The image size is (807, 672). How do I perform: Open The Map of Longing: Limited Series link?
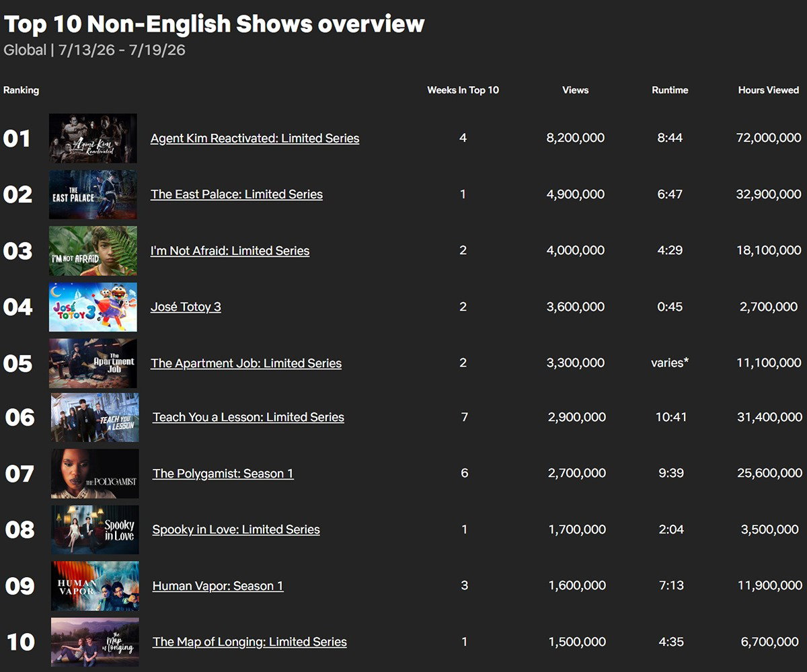(249, 642)
